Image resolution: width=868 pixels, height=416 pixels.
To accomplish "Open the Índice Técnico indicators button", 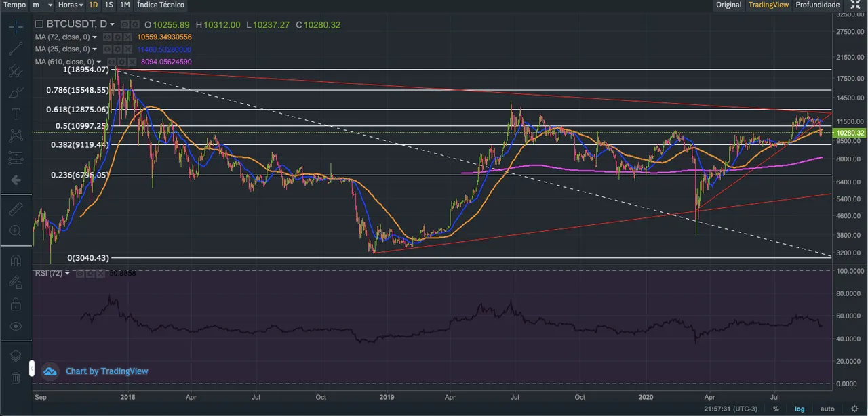I will tap(160, 5).
